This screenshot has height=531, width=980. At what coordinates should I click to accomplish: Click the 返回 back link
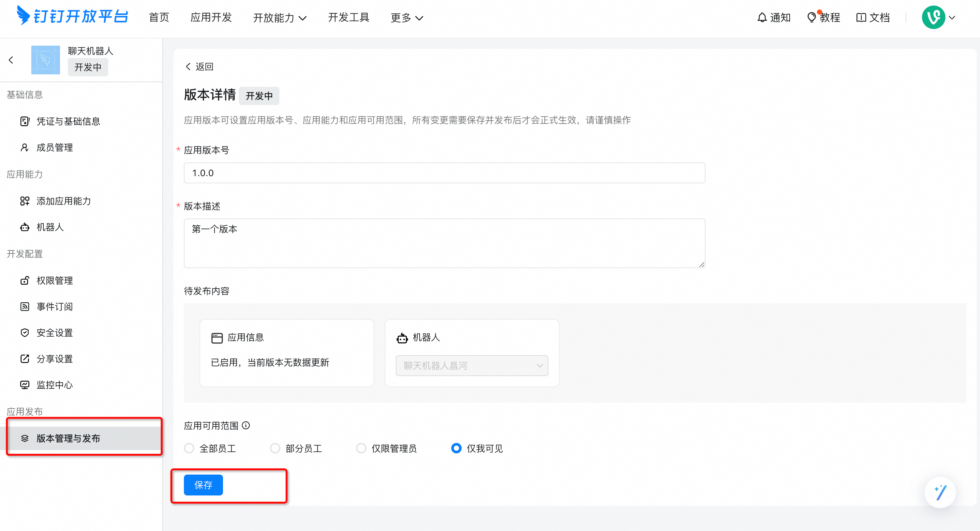click(x=199, y=67)
